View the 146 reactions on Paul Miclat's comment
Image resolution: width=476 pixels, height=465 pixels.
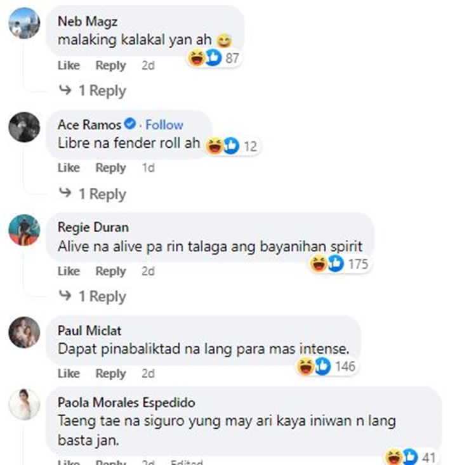pyautogui.click(x=326, y=366)
